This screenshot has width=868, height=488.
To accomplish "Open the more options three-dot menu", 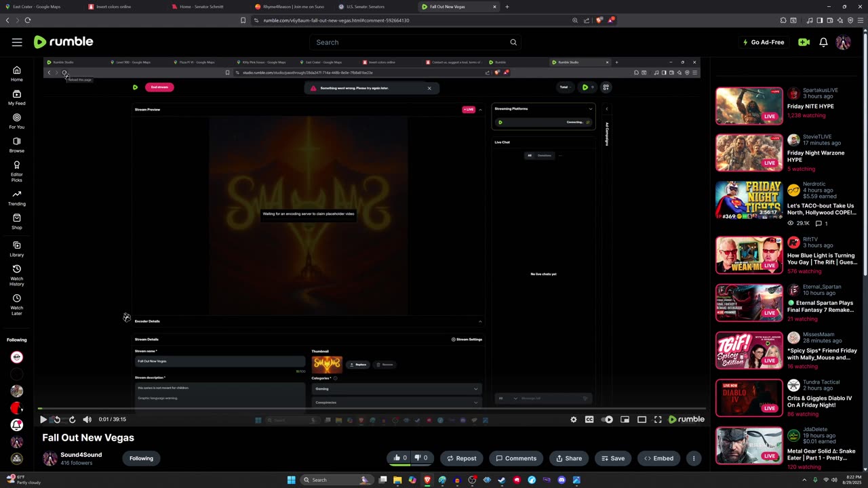I will pos(694,458).
